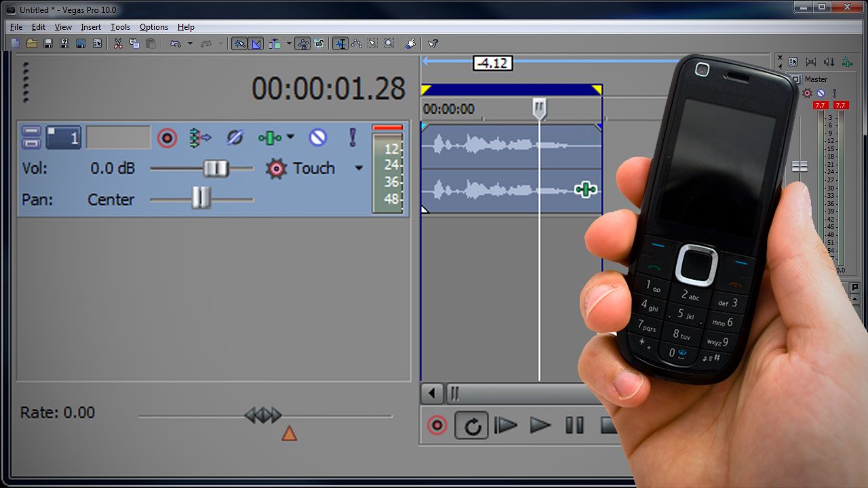This screenshot has width=868, height=488.
Task: Click the Open folder toolbar icon
Action: 32,43
